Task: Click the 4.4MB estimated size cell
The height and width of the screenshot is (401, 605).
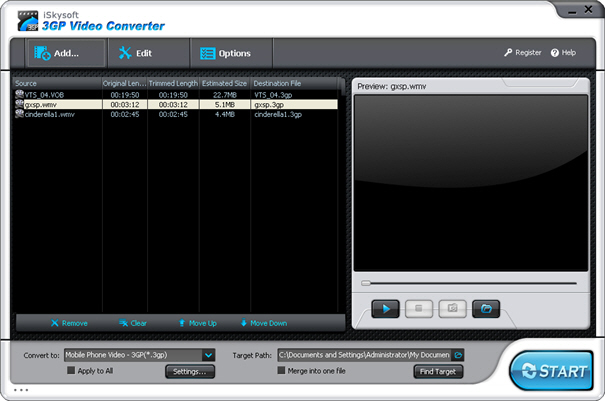Action: coord(225,114)
